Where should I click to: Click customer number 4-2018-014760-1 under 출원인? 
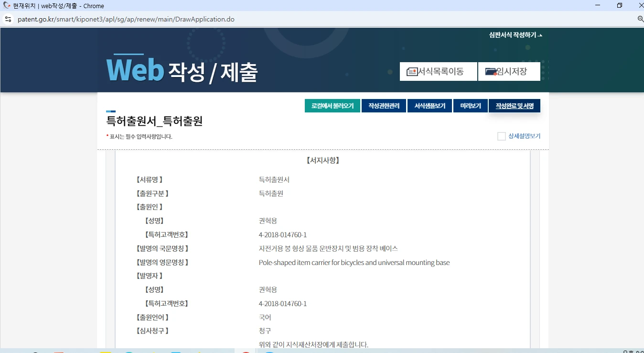tap(283, 235)
